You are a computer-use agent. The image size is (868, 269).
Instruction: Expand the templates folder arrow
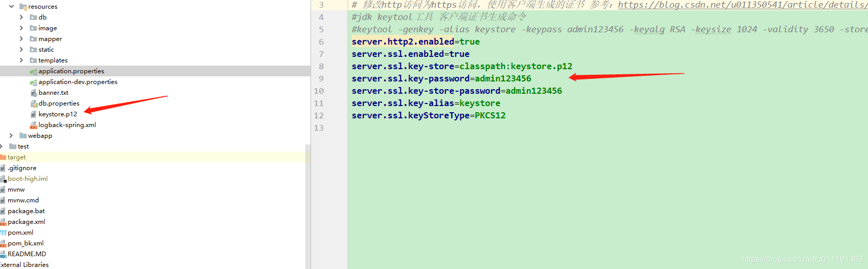pyautogui.click(x=21, y=60)
